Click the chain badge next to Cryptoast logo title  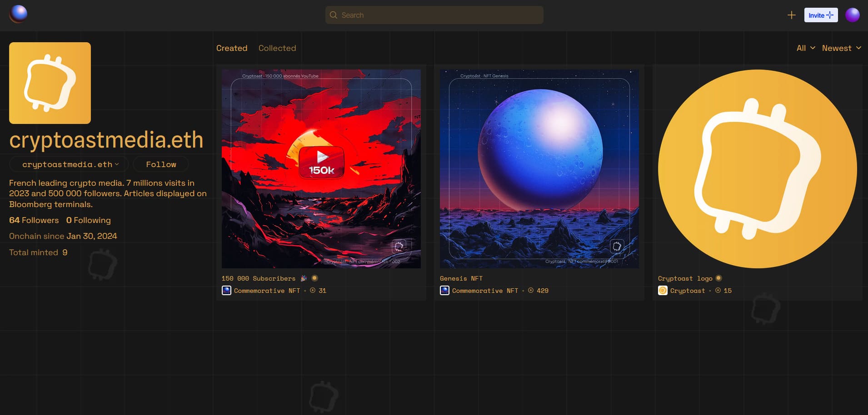tap(718, 278)
